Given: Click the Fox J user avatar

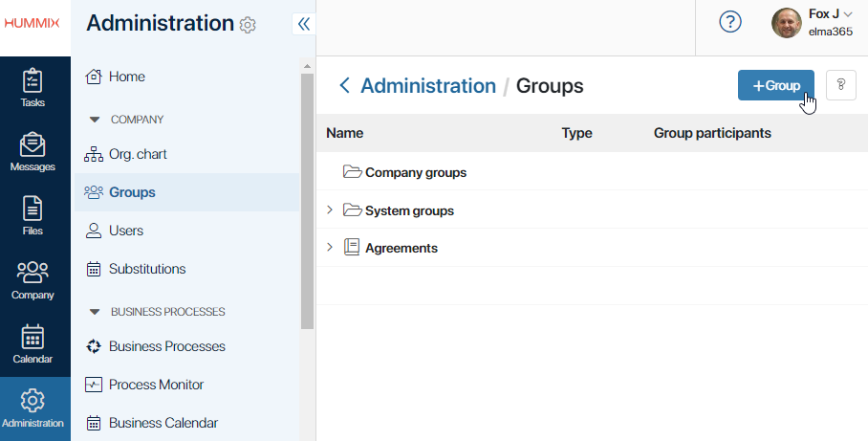Looking at the screenshot, I should pos(786,23).
